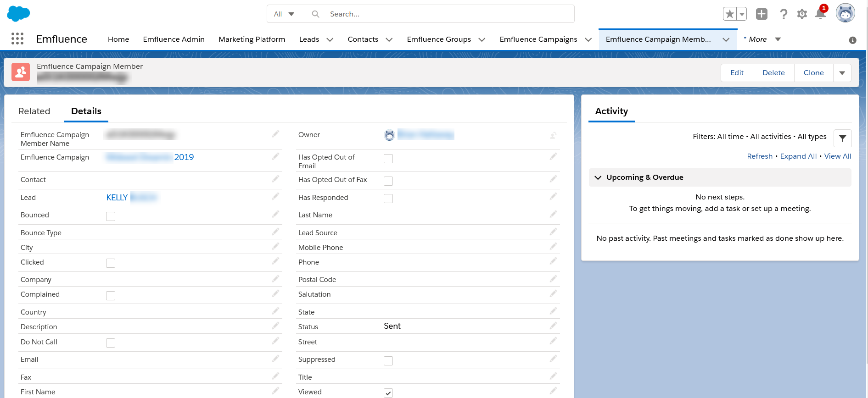The image size is (868, 398).
Task: Click the owner avatar icon
Action: (x=389, y=135)
